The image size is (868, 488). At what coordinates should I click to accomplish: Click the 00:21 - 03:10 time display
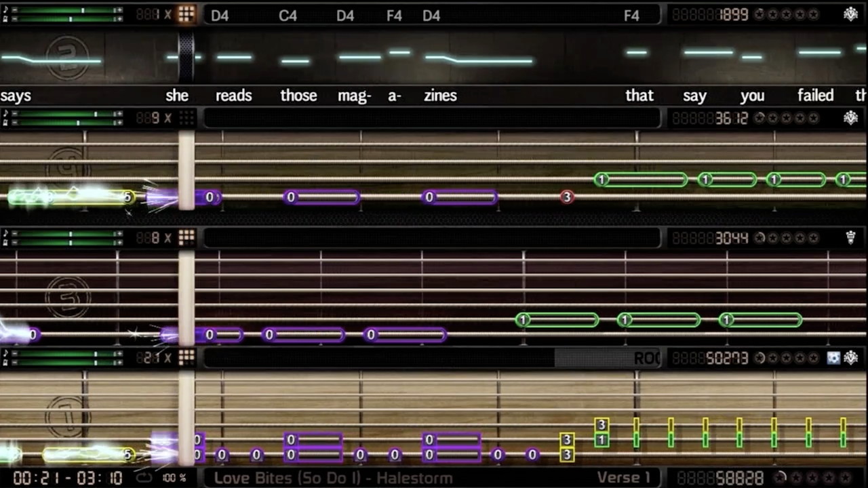[67, 478]
